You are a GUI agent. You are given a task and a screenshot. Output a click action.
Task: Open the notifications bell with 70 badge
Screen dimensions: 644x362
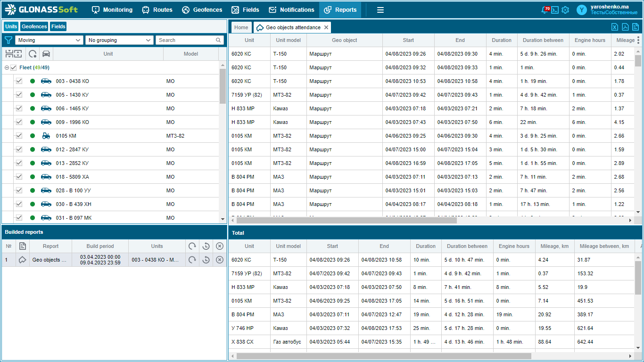pyautogui.click(x=545, y=10)
